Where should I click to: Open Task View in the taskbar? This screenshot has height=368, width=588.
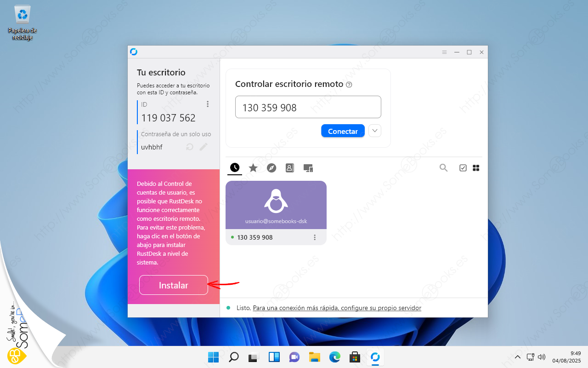click(254, 357)
